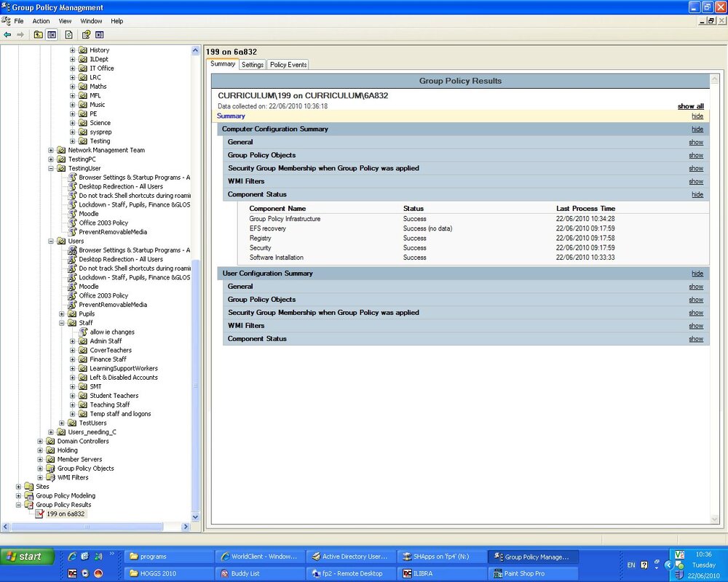
Task: Click the WMI Filters folder icon
Action: click(50, 477)
